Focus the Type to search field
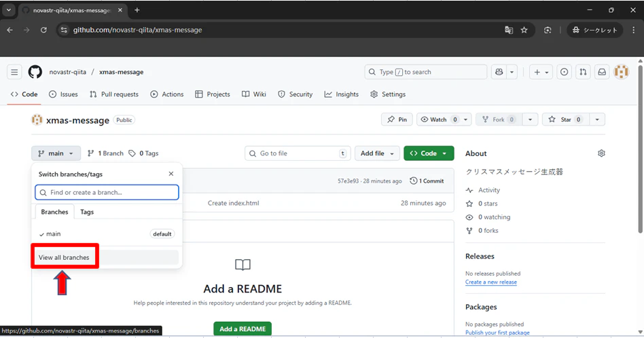The width and height of the screenshot is (644, 338). [x=425, y=72]
